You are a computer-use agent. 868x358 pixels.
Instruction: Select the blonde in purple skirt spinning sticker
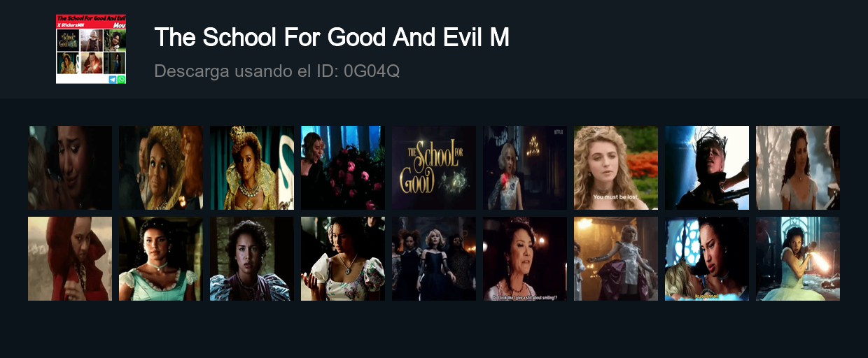pos(616,259)
